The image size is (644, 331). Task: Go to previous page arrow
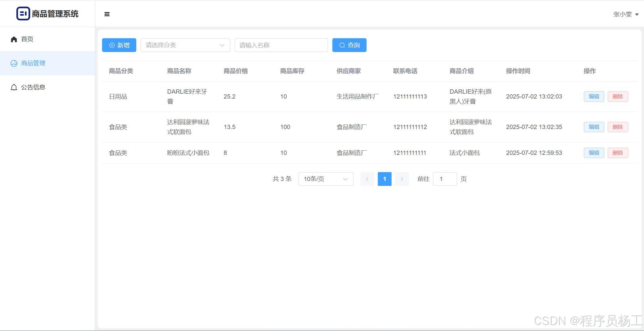(367, 179)
